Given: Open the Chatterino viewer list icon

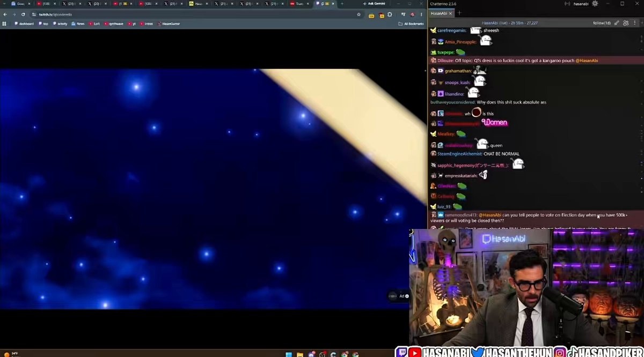Looking at the screenshot, I should click(x=626, y=23).
